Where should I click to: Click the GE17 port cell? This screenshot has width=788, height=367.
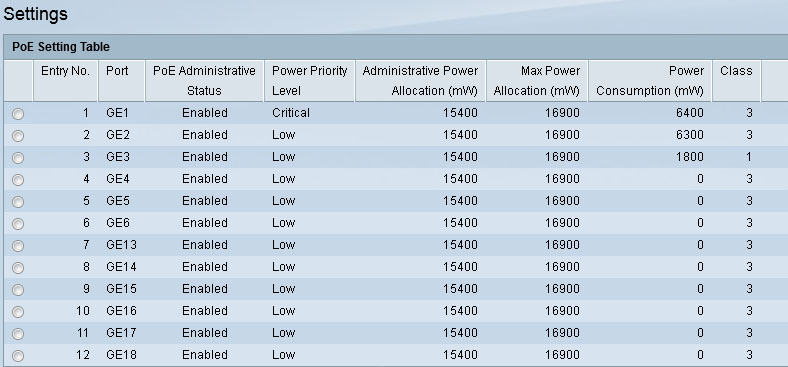pos(121,333)
